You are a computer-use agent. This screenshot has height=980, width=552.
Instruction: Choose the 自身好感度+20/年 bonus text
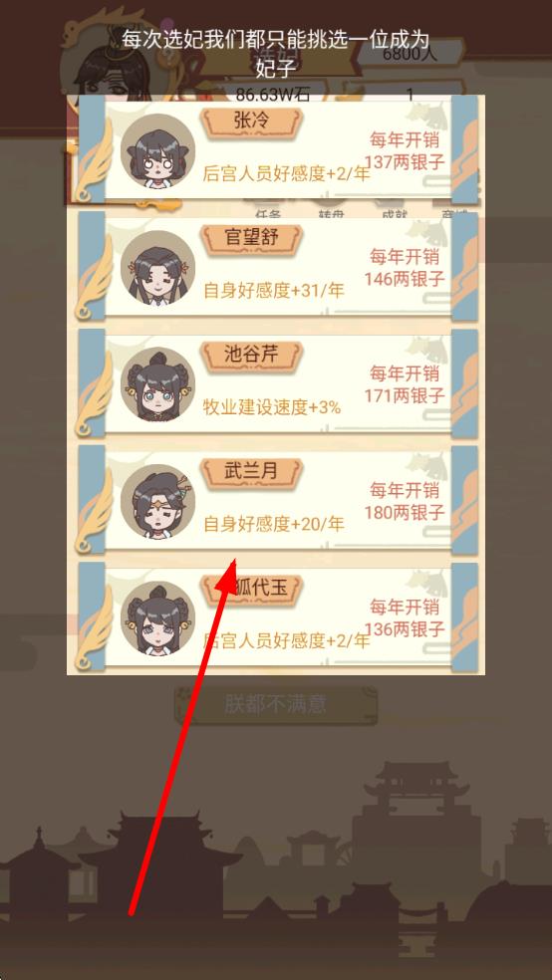click(x=274, y=525)
